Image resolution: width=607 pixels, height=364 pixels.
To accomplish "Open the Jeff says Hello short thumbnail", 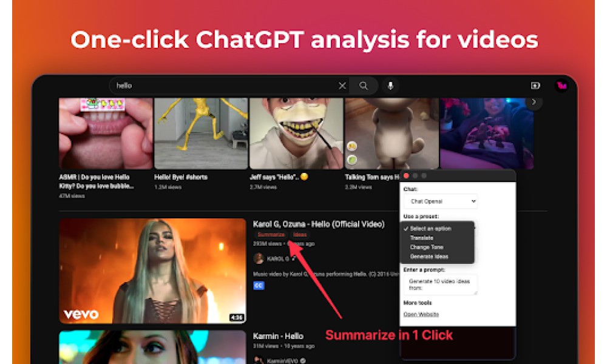I will 296,133.
